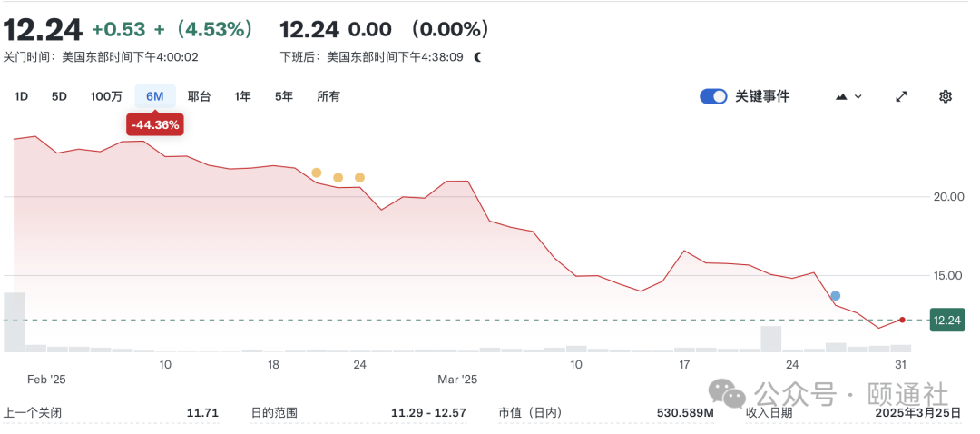The height and width of the screenshot is (434, 980).
Task: Click the green 12.24 price label
Action: click(x=946, y=320)
